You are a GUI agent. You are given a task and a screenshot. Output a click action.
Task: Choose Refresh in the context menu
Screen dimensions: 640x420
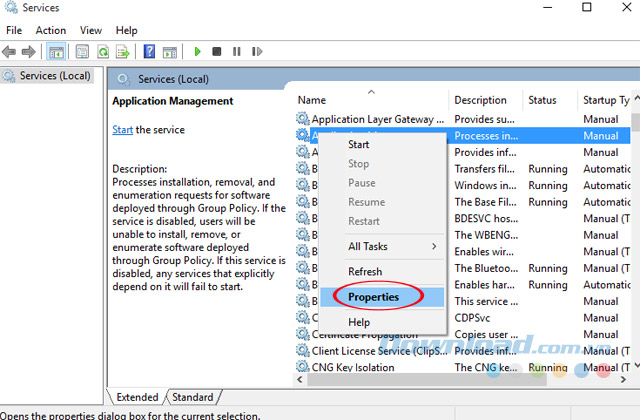coord(382,272)
